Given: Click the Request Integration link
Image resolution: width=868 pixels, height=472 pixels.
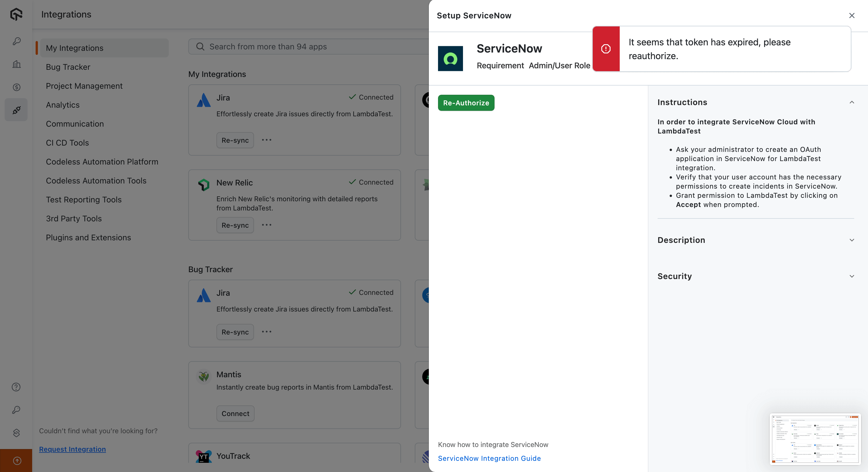Looking at the screenshot, I should coord(72,449).
